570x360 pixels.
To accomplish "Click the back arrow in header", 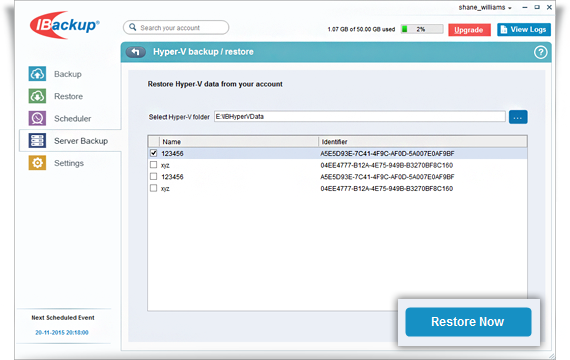I will tap(136, 52).
